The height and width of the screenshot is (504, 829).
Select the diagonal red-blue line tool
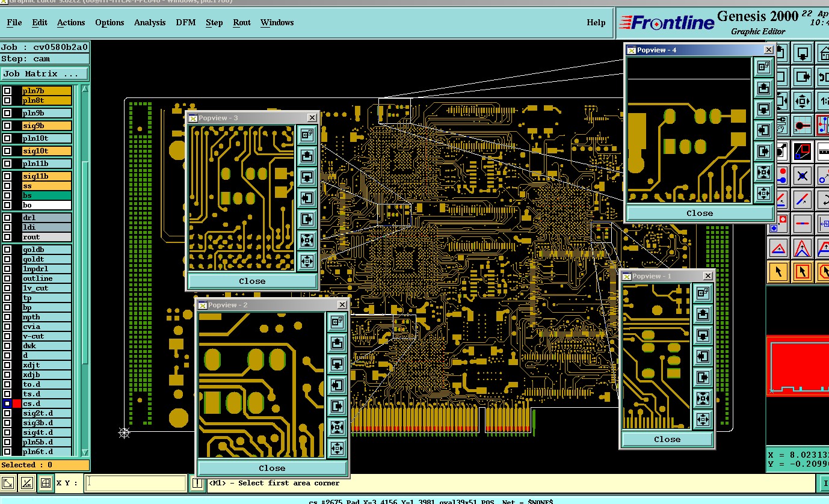(x=802, y=199)
